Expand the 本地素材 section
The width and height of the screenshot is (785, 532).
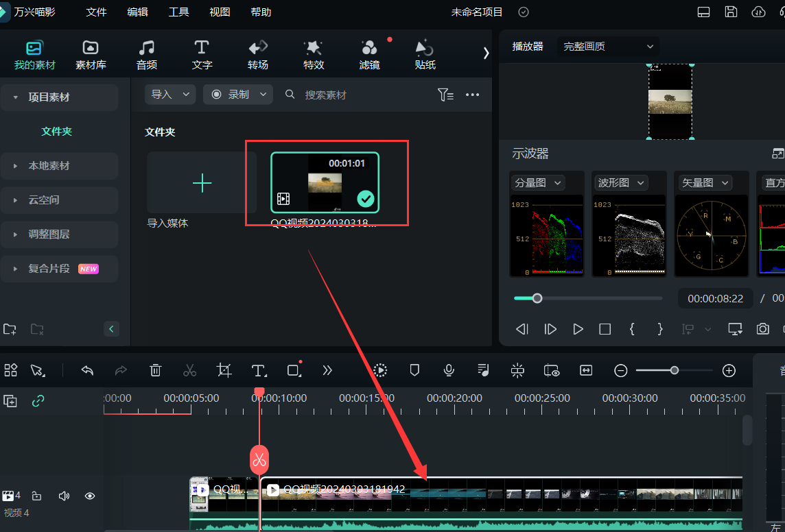click(49, 166)
